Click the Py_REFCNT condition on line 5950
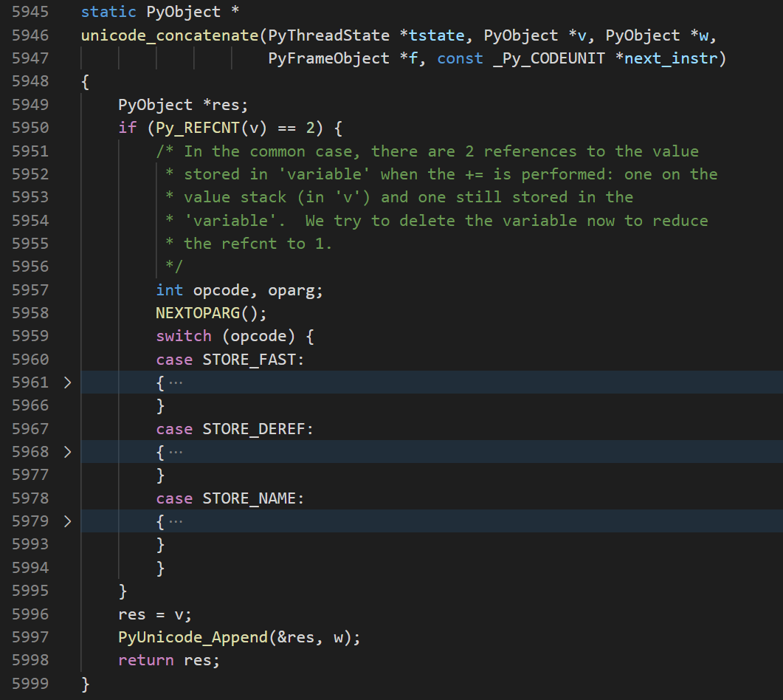783x700 pixels. tap(212, 128)
